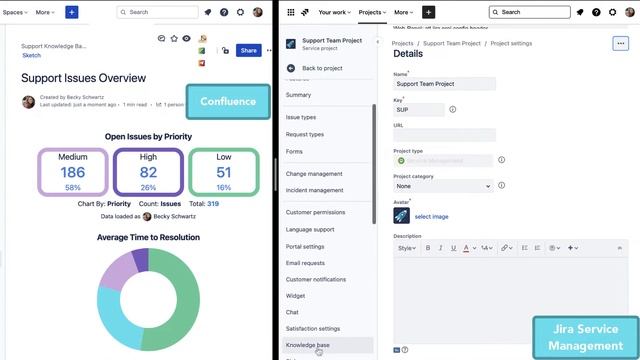Viewport: 640px width, 360px height.
Task: Open the Your work menu in Jira
Action: [x=334, y=12]
